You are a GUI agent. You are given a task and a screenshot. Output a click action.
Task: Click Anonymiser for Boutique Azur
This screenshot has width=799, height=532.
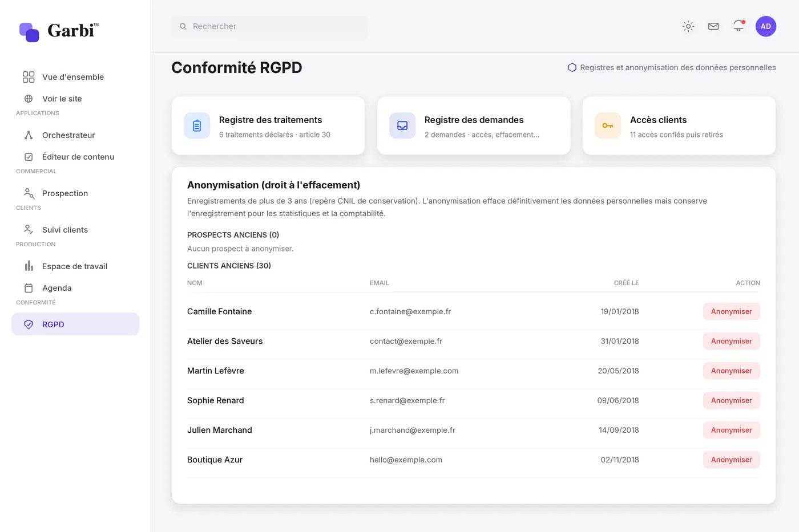pyautogui.click(x=731, y=460)
